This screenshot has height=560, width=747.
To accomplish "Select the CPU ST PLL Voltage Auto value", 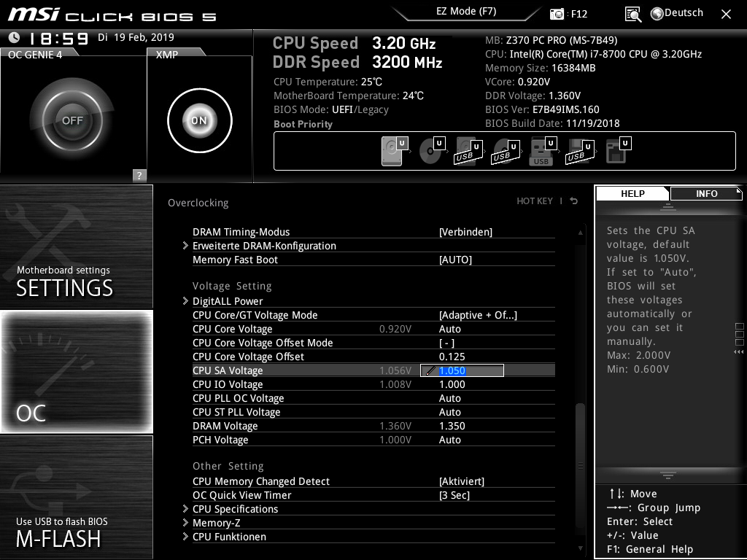I will pos(449,412).
